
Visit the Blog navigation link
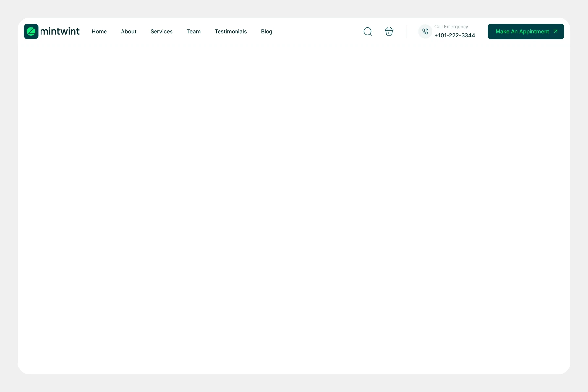coord(267,31)
